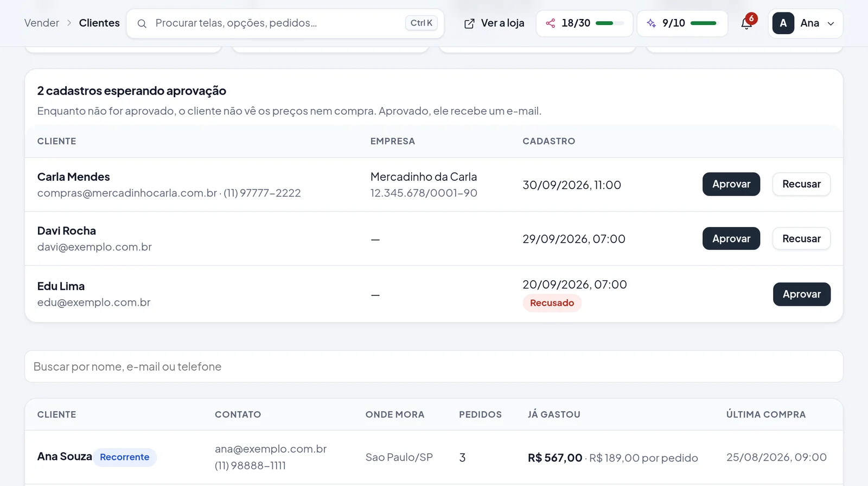Viewport: 868px width, 486px height.
Task: Select Edu Lima client name
Action: click(x=61, y=286)
